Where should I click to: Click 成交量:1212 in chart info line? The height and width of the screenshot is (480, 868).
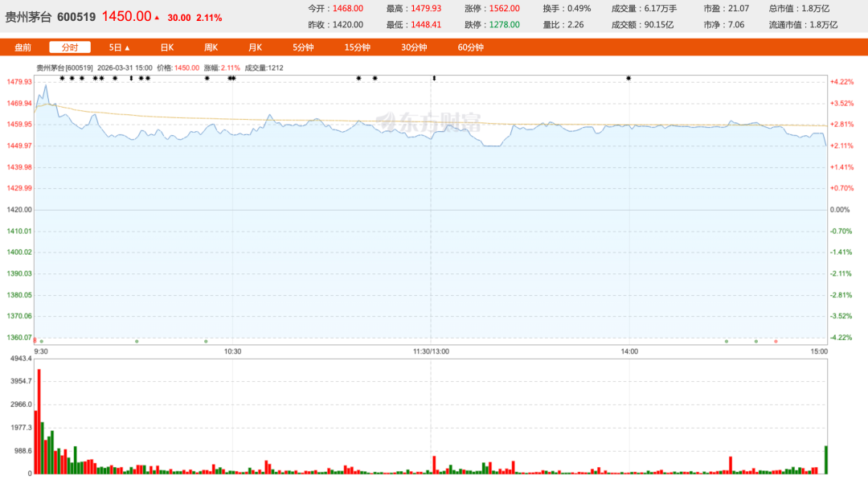(264, 68)
